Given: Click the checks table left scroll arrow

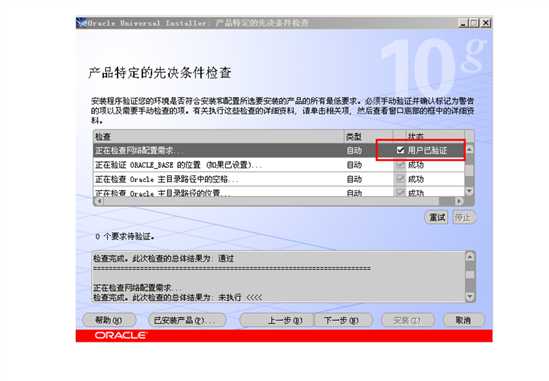Looking at the screenshot, I should click(99, 201).
